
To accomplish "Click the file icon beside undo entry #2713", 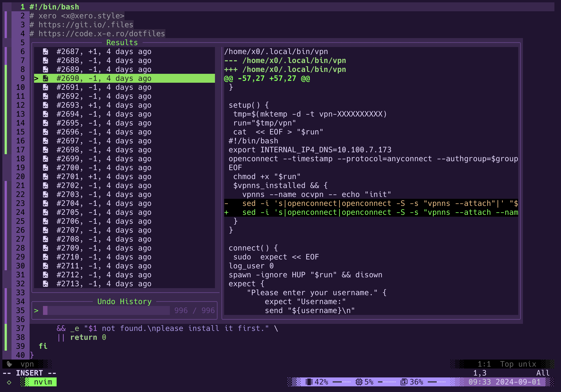I will (45, 283).
